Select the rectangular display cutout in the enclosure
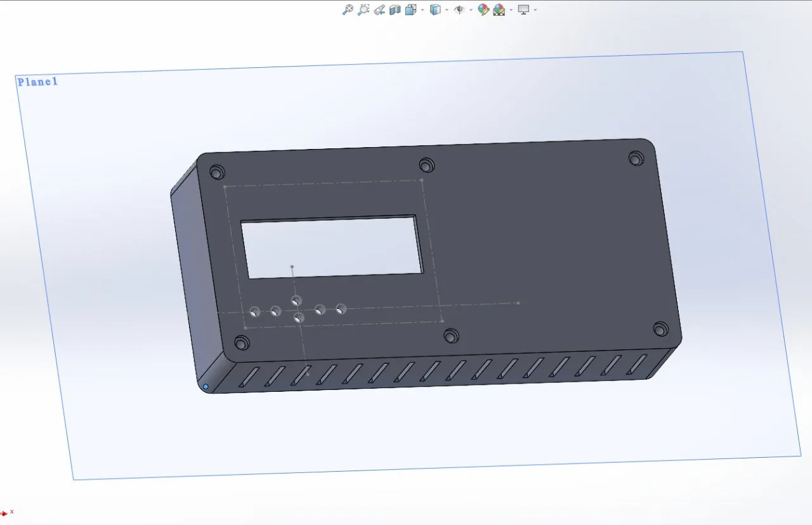This screenshot has height=525, width=812. tap(332, 247)
